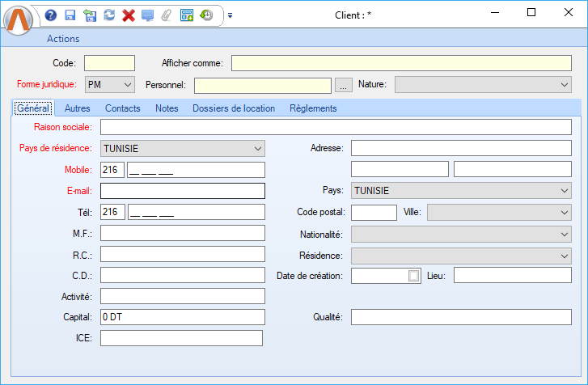
Task: Switch to the Contacts tab
Action: click(x=122, y=108)
